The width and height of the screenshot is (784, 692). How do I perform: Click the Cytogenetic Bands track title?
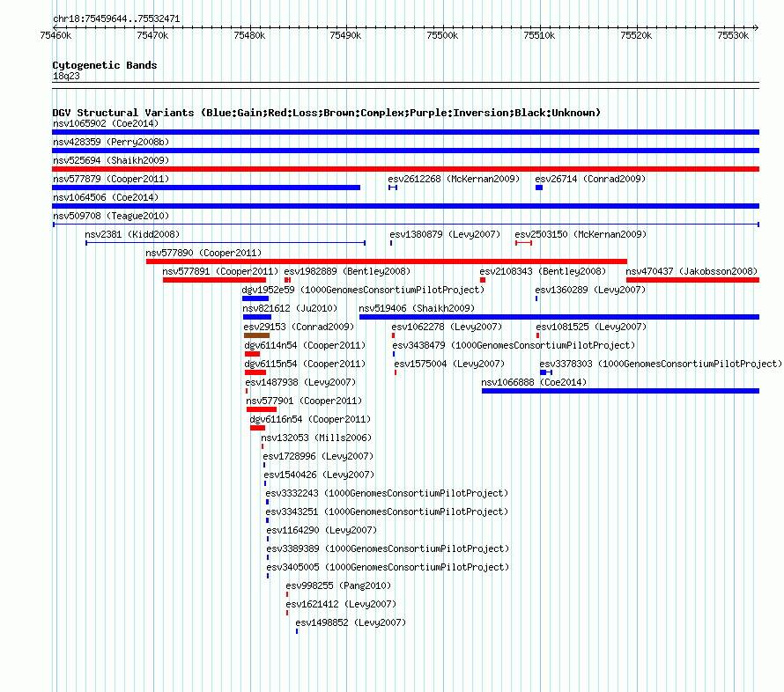(105, 65)
